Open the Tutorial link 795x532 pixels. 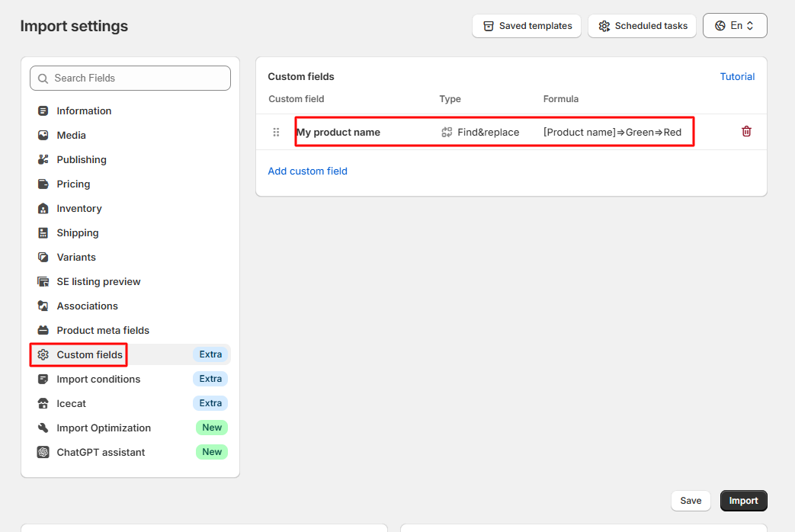point(737,76)
